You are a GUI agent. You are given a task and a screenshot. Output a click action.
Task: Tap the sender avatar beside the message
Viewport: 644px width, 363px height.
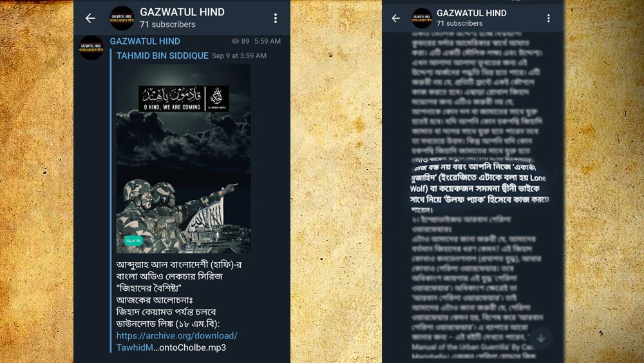91,48
